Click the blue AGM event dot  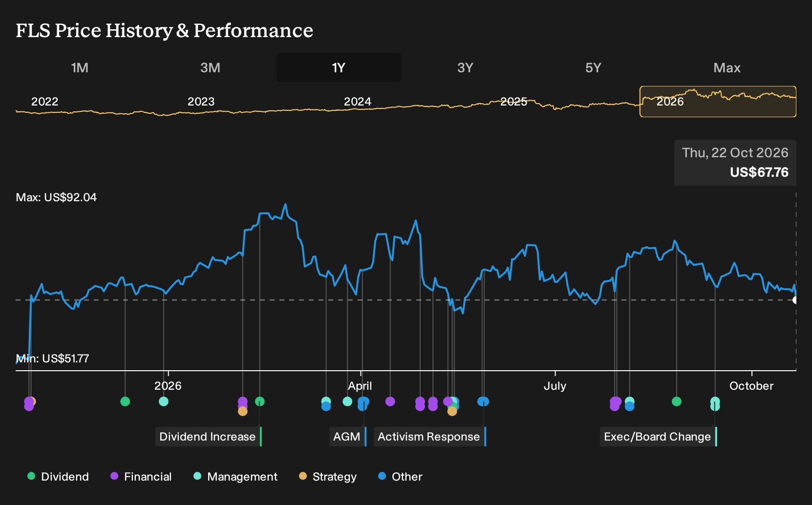363,402
